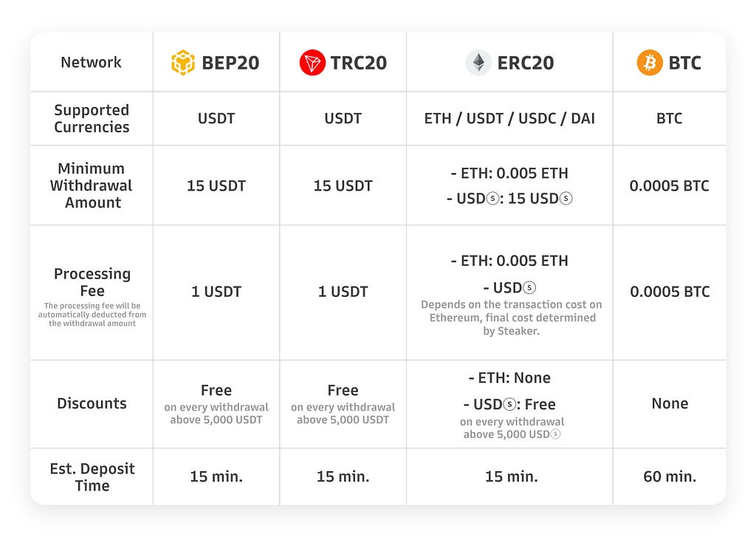Screen dimensions: 756x537
Task: Click the circled S after 'above 5,000 USD'
Action: click(555, 434)
